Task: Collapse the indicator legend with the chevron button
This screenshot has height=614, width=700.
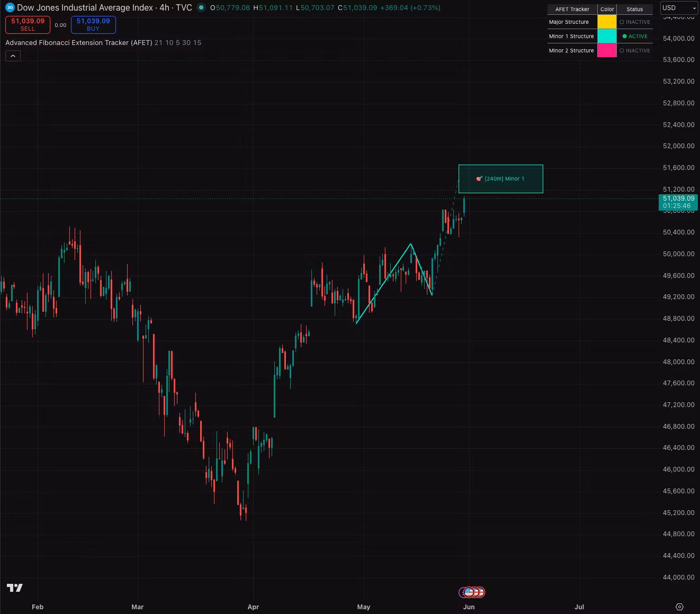Action: tap(13, 56)
